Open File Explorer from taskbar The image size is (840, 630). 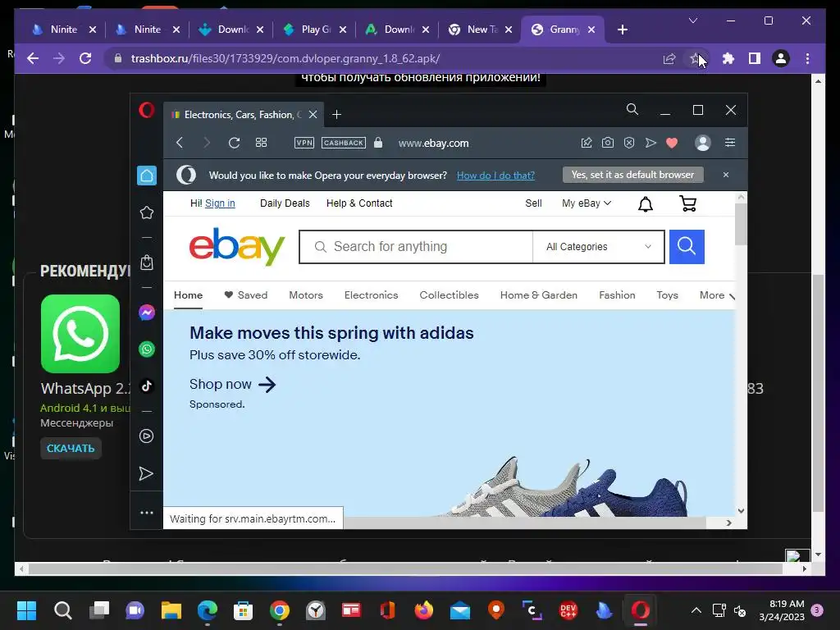coord(171,610)
